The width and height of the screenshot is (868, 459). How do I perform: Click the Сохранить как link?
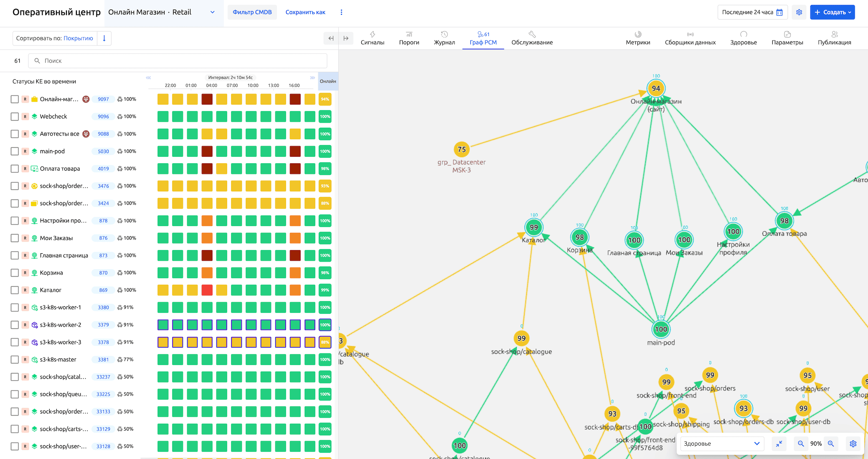point(305,12)
